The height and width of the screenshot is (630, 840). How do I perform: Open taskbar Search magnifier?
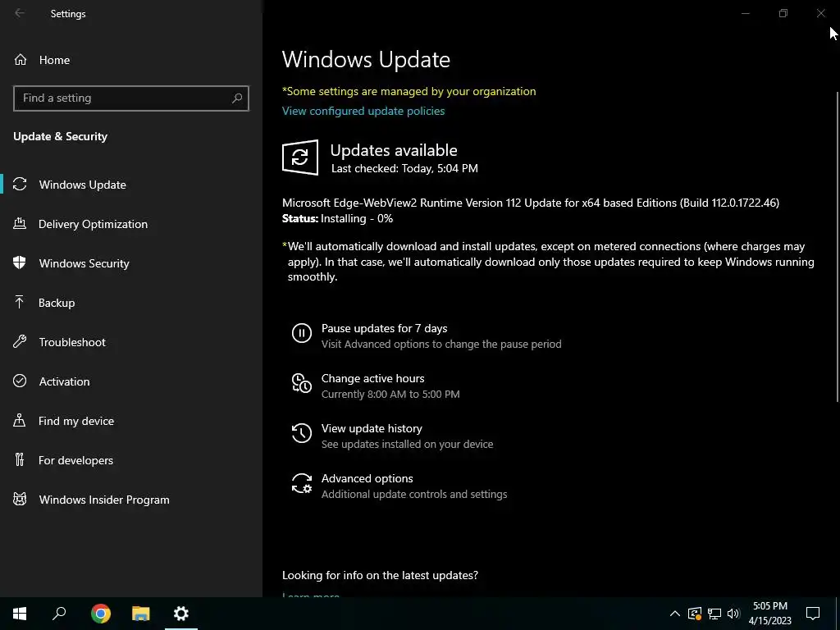coord(59,614)
